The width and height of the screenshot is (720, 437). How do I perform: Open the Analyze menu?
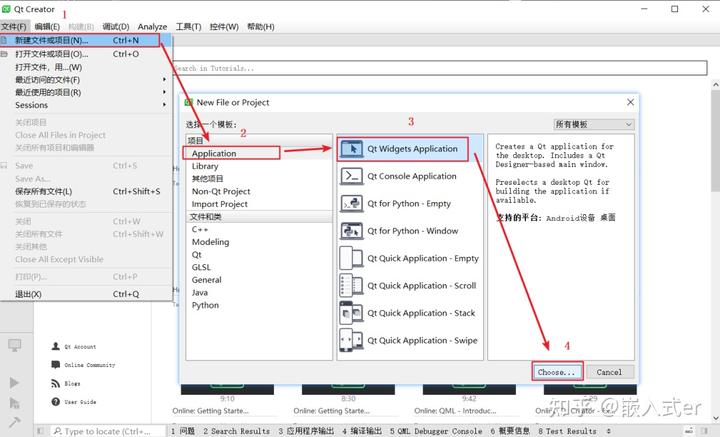(152, 27)
